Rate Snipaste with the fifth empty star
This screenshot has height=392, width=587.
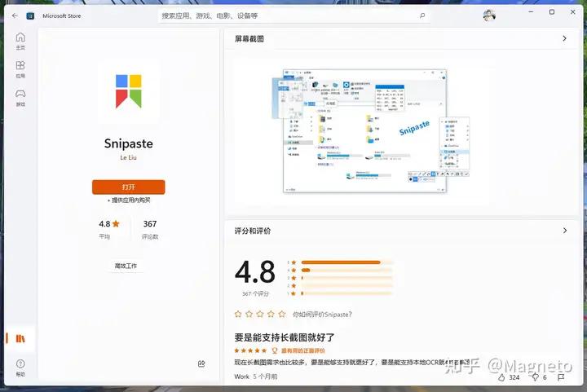pos(282,314)
